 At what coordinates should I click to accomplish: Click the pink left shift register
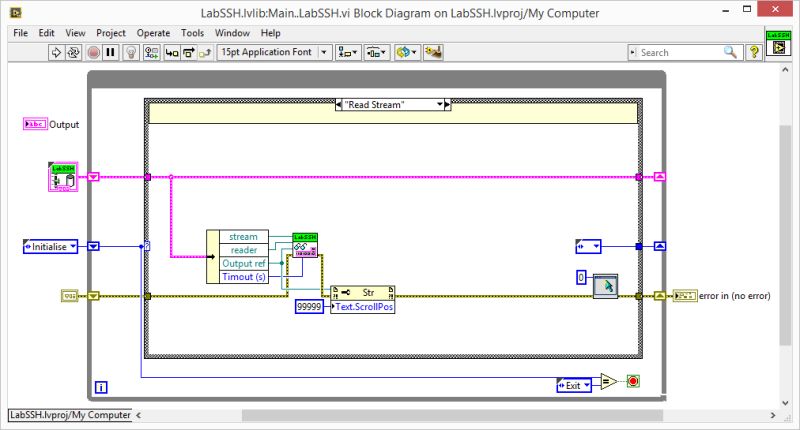point(93,177)
